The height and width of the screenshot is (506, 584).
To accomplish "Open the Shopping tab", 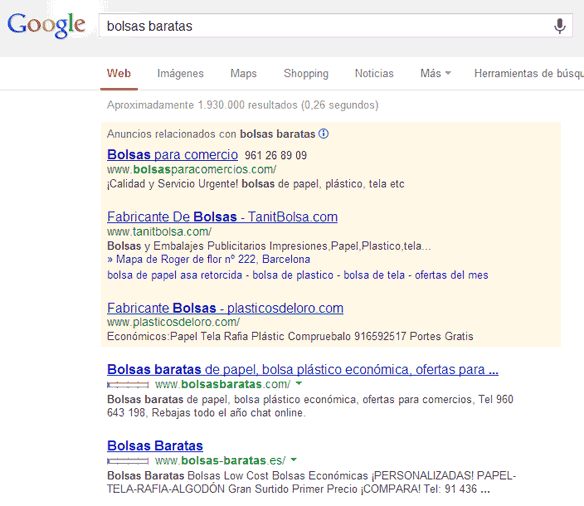I will pos(306,73).
